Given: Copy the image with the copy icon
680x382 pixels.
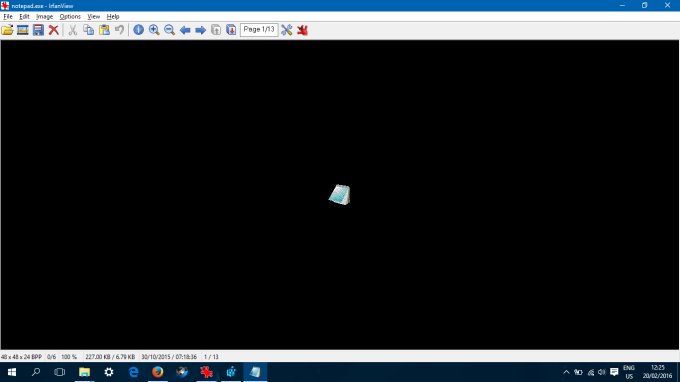Looking at the screenshot, I should tap(88, 30).
